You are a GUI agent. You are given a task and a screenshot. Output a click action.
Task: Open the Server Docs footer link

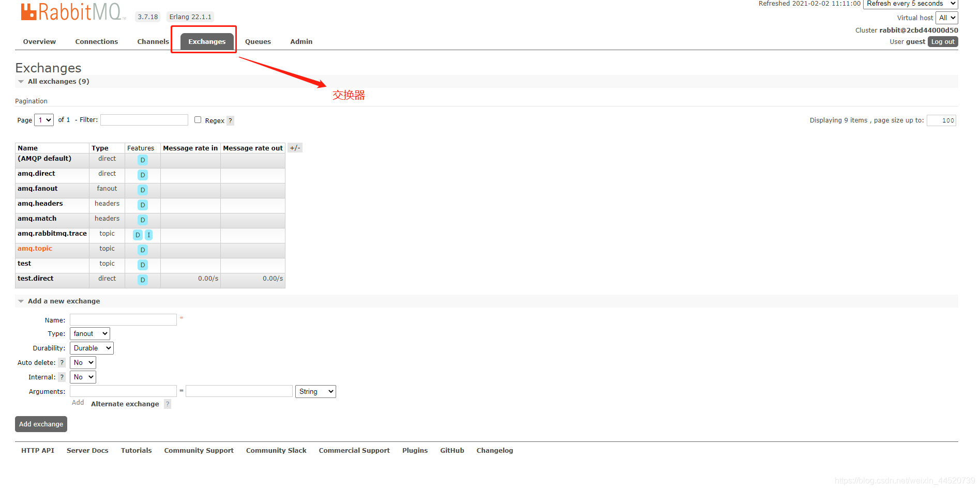click(87, 450)
